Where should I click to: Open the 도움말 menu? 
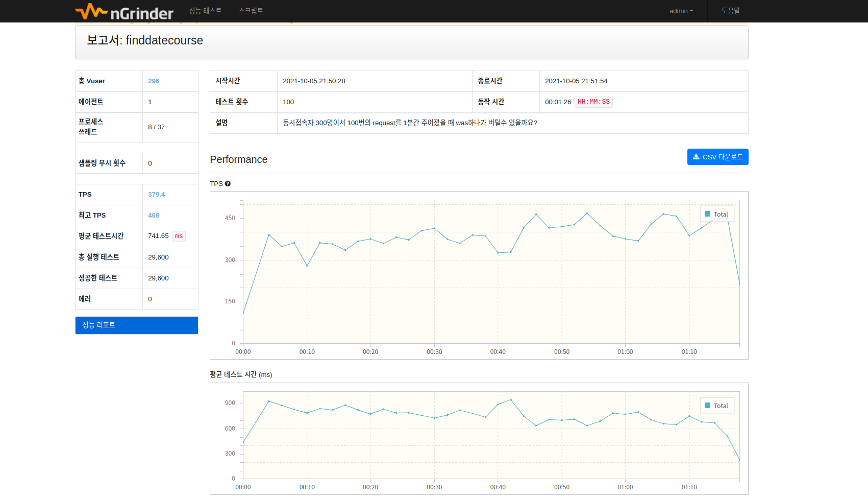(731, 11)
